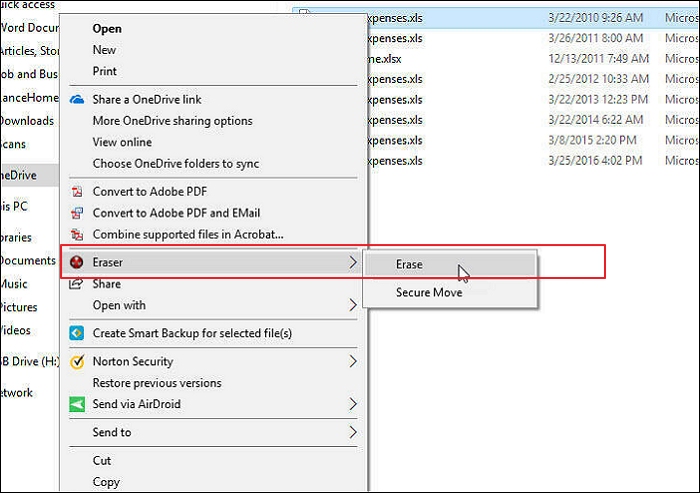Expand the Send to submenu arrow
700x493 pixels.
[x=352, y=432]
